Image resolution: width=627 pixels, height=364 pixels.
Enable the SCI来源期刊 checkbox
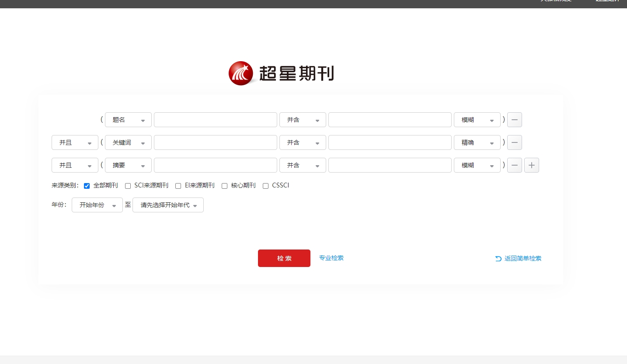tap(128, 186)
